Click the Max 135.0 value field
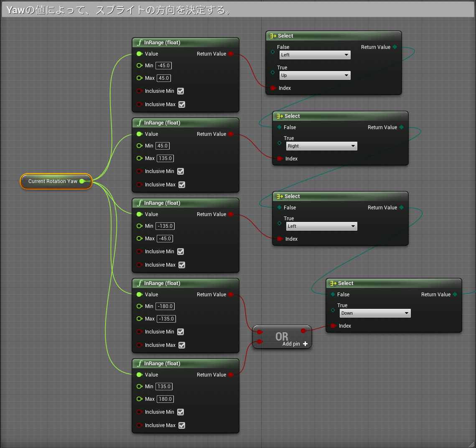 165,158
